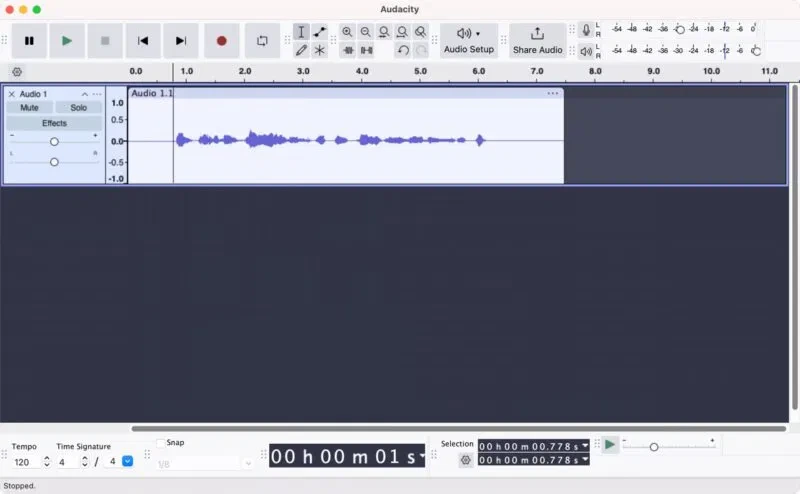800x494 pixels.
Task: Open the Audio 1.1 clip options menu
Action: 553,93
